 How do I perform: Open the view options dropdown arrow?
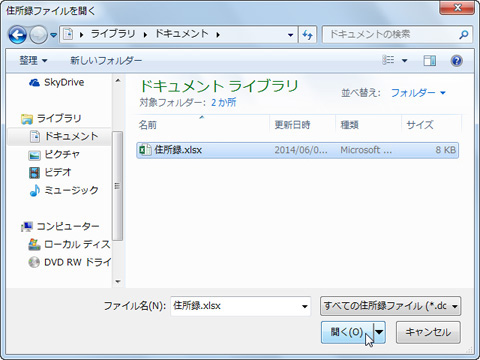tap(405, 61)
